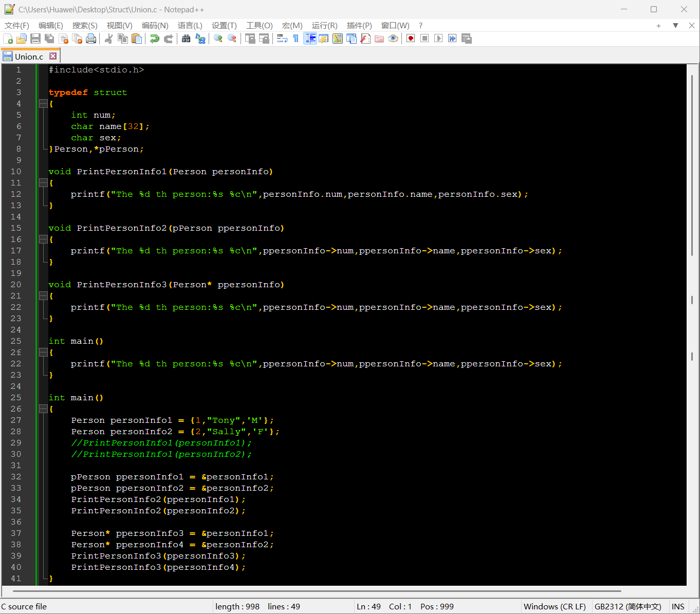Save the current file Union.c

(x=35, y=39)
